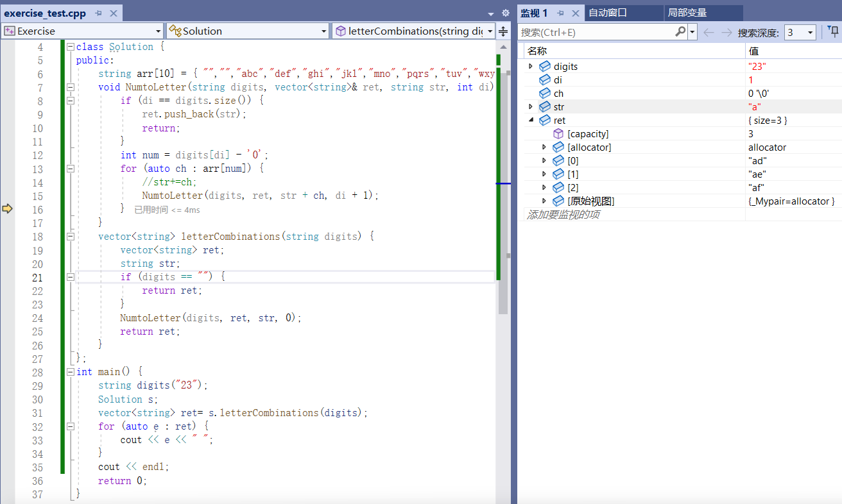
Task: Click the magnifier search icon
Action: [680, 31]
